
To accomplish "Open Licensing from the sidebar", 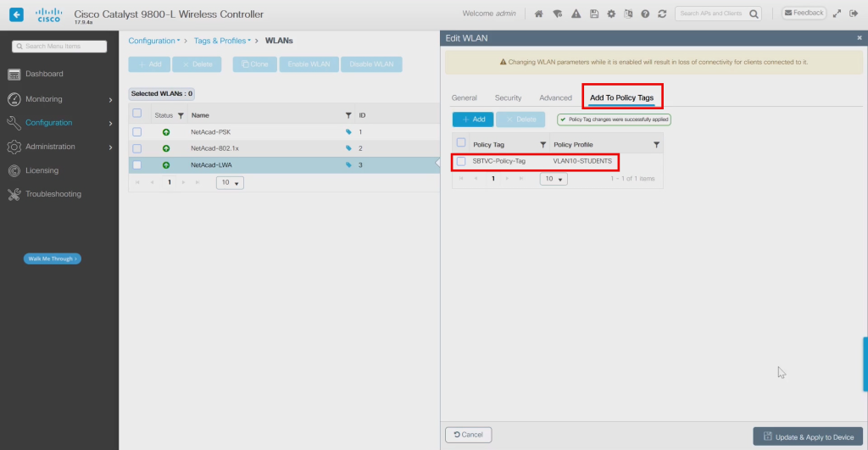I will 42,170.
